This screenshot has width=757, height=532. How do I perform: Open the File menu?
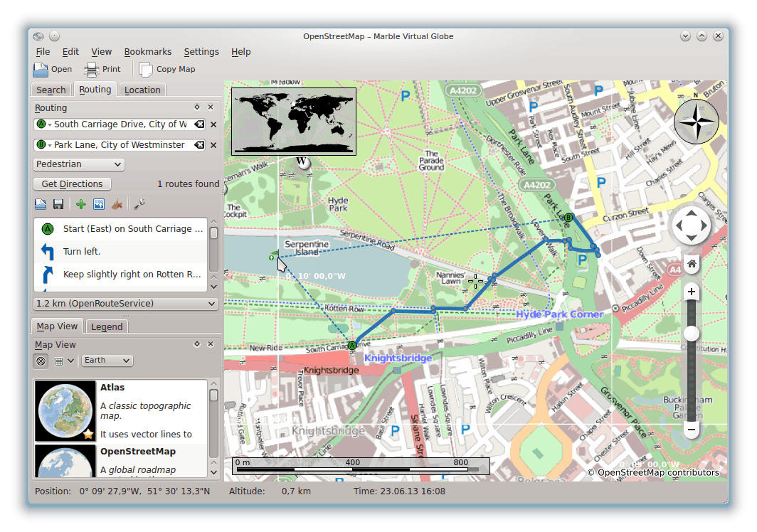coord(43,52)
